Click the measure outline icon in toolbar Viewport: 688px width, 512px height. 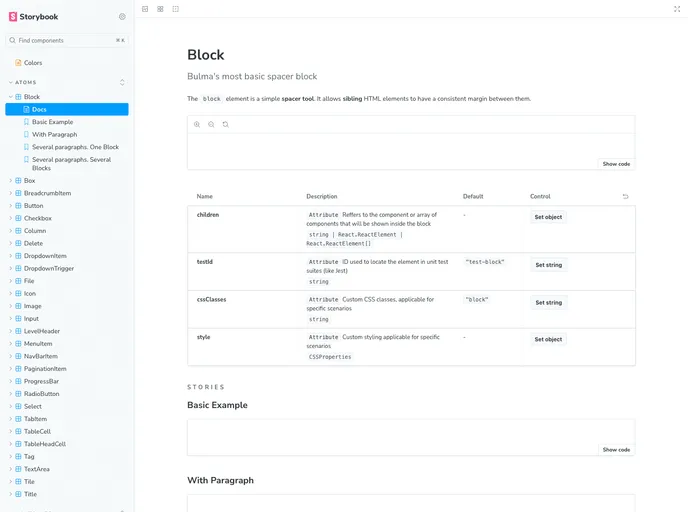[176, 9]
